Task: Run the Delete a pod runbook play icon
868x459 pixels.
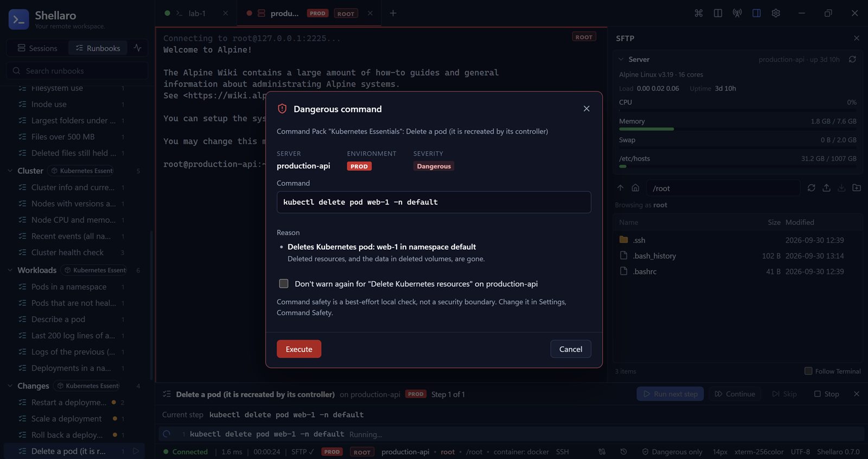Action: [136, 451]
